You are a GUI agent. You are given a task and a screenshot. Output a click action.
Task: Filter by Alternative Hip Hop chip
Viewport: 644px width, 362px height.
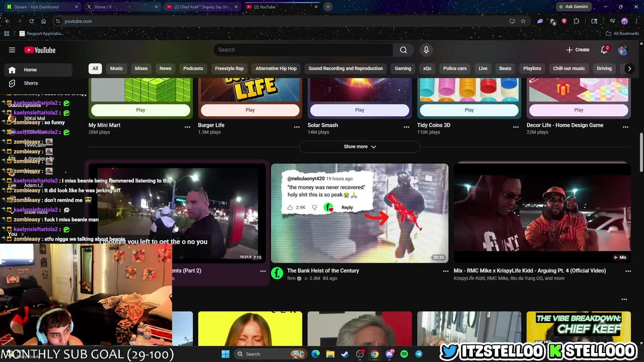tap(276, 68)
